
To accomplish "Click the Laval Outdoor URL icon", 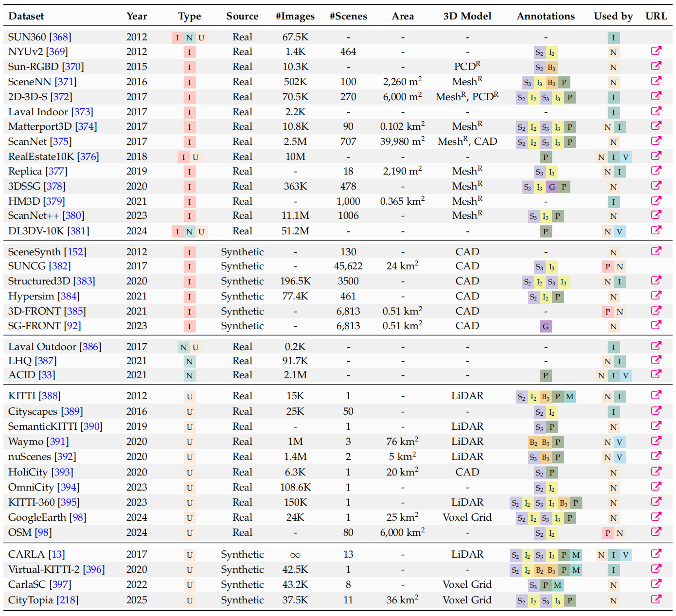I will [656, 346].
